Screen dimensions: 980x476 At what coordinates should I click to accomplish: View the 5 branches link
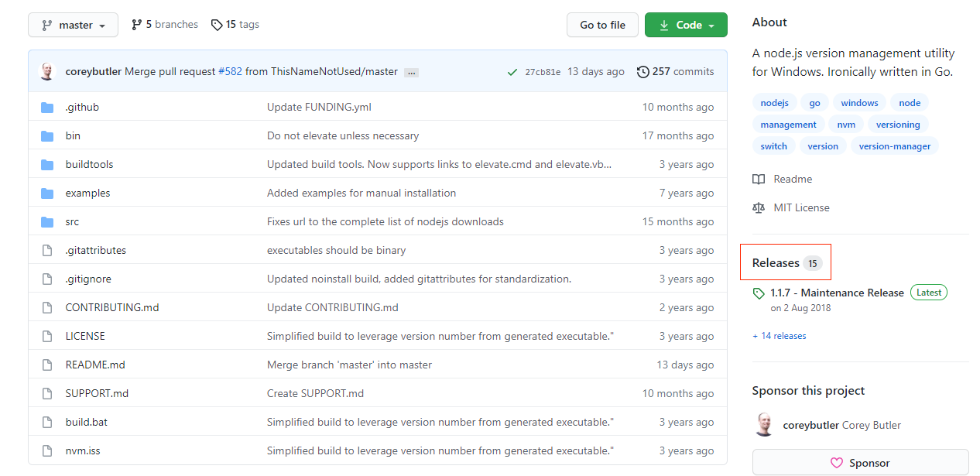point(165,25)
